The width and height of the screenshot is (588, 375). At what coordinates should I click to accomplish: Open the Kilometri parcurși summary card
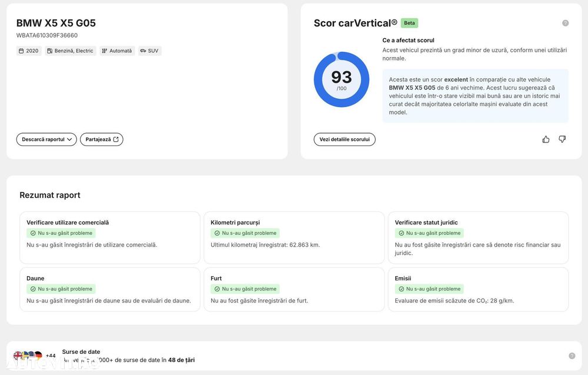294,238
